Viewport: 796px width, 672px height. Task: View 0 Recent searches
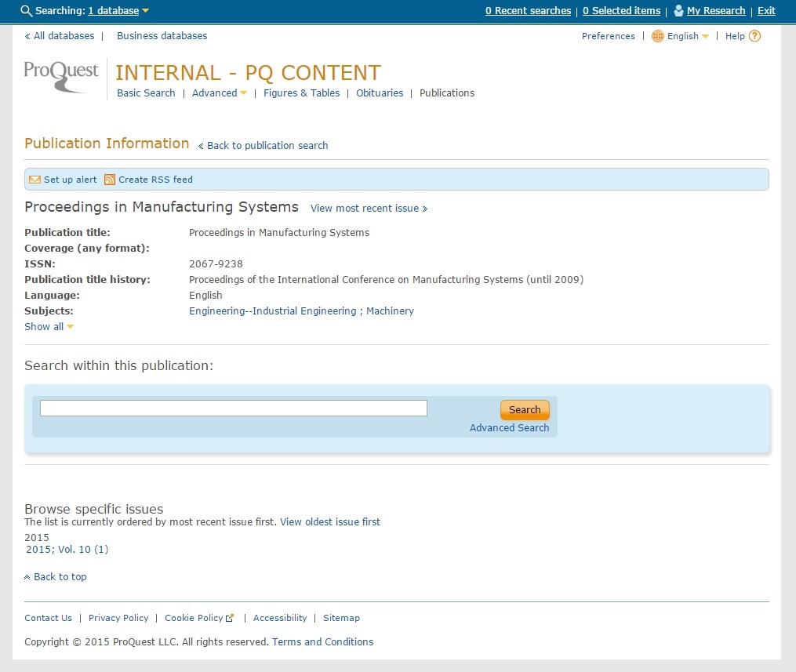coord(528,11)
